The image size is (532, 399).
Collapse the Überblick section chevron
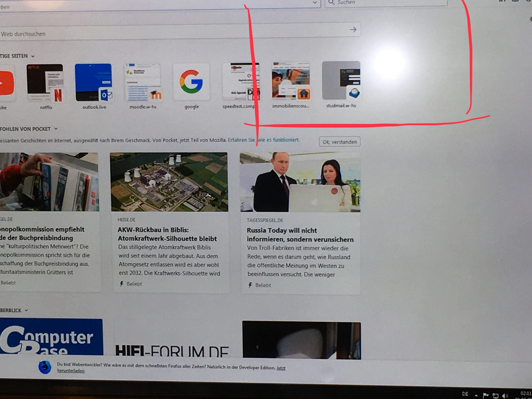[26, 310]
